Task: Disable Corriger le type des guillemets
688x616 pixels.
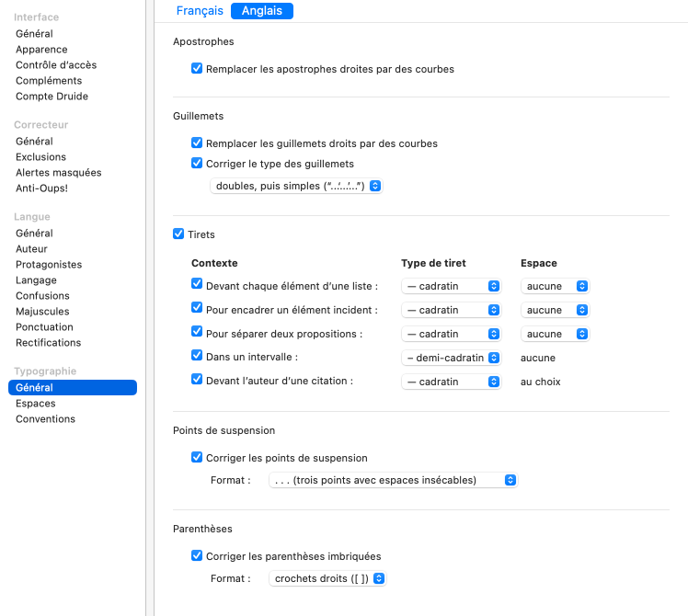Action: pyautogui.click(x=197, y=164)
